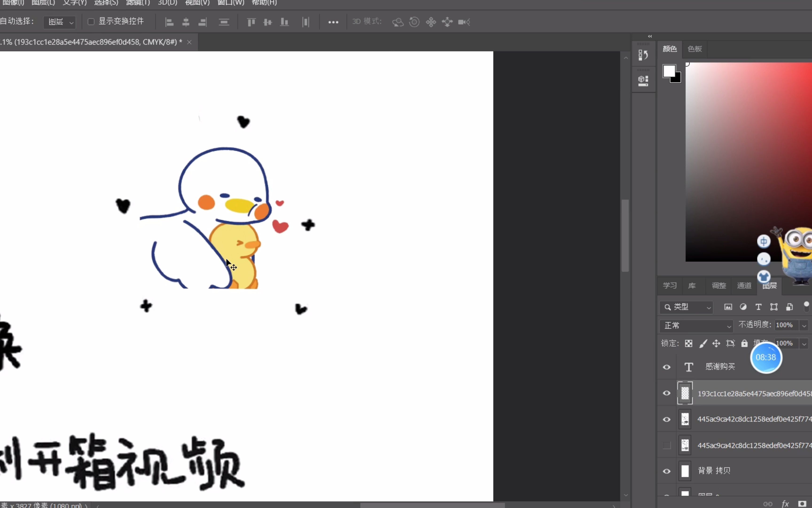Image resolution: width=812 pixels, height=508 pixels.
Task: Open the 不透明度 opacity dropdown arrow
Action: [804, 325]
